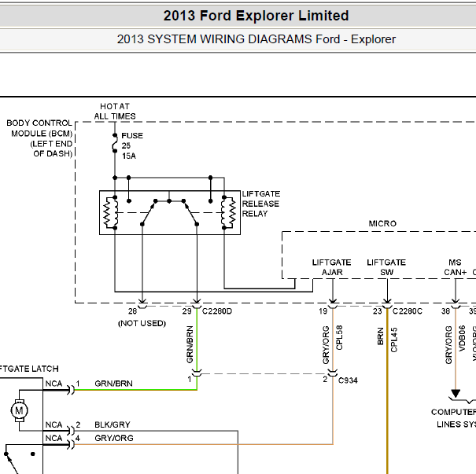
Task: Click the "C2280C" connector label
Action: coord(407,311)
